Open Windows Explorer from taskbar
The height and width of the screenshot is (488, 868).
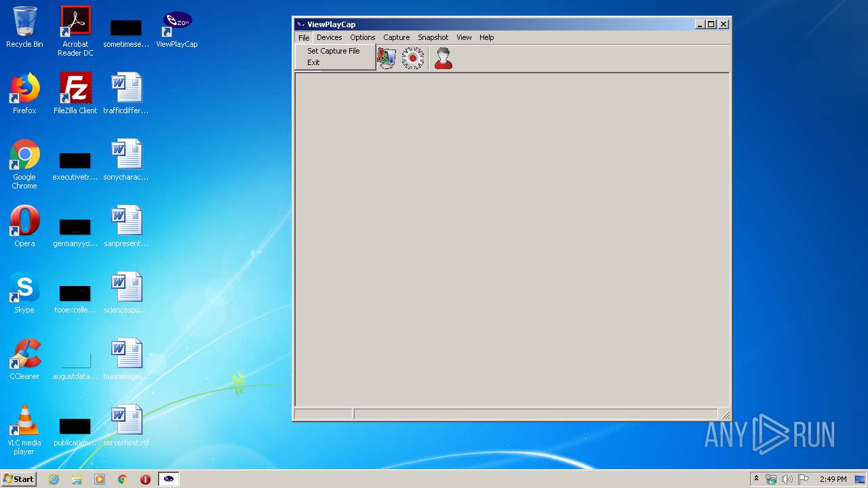click(77, 479)
